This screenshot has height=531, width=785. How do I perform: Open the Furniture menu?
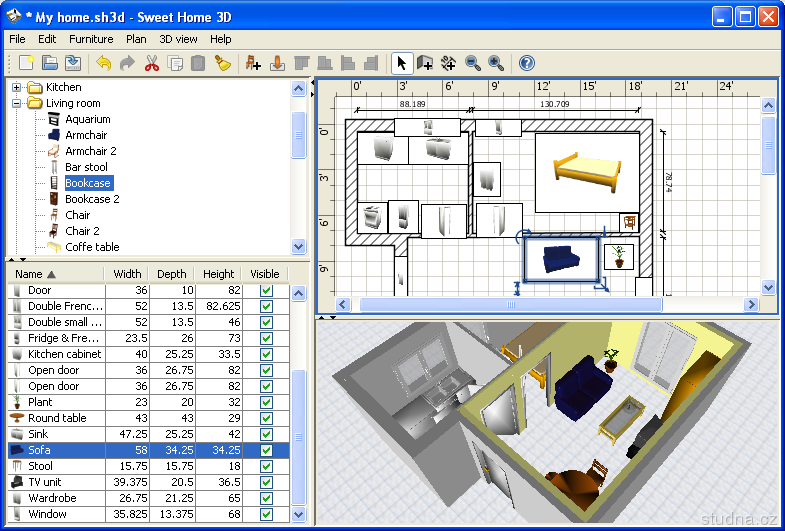(x=91, y=39)
